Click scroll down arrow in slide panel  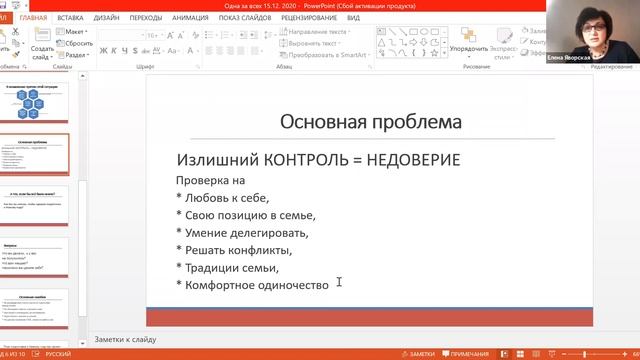click(82, 344)
